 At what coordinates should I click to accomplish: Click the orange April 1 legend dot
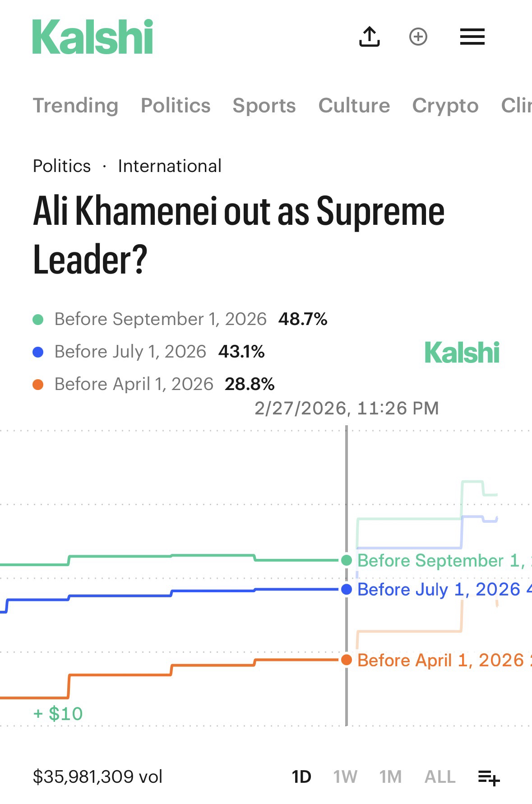(x=38, y=385)
